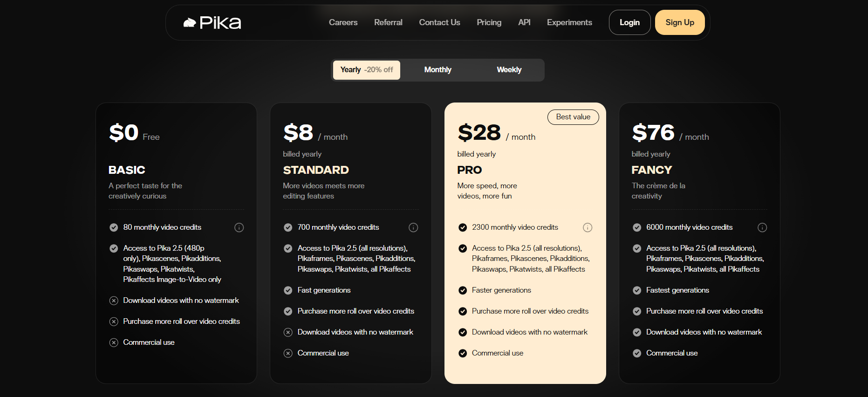Image resolution: width=868 pixels, height=397 pixels.
Task: Click the PRO plan heading
Action: [470, 170]
